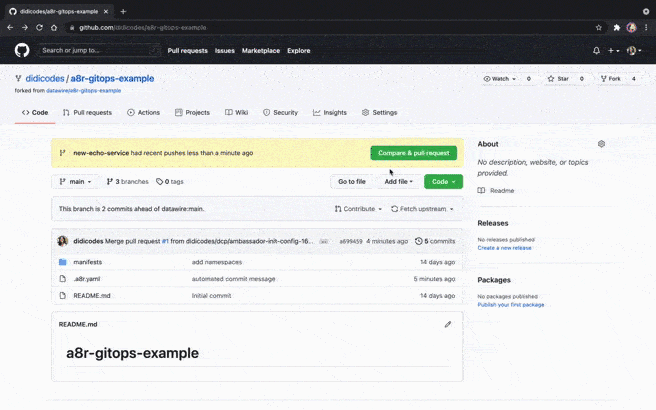Open the fork count 4

tap(633, 79)
